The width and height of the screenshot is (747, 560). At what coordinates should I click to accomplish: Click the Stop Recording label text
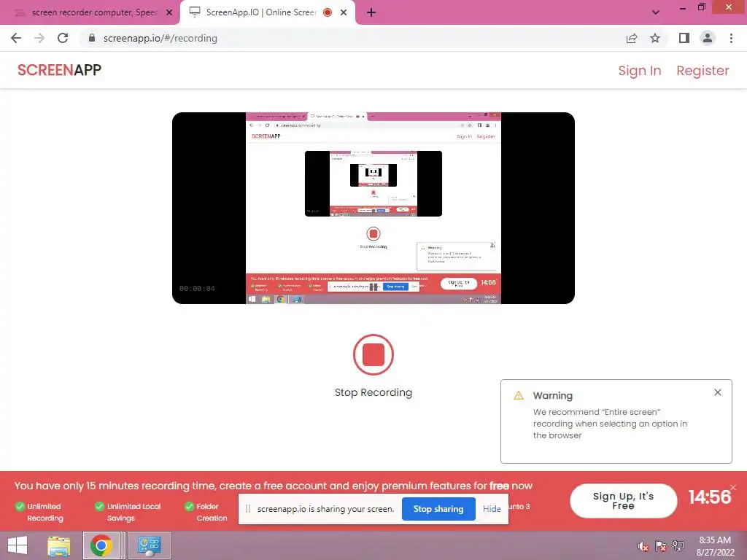click(373, 392)
